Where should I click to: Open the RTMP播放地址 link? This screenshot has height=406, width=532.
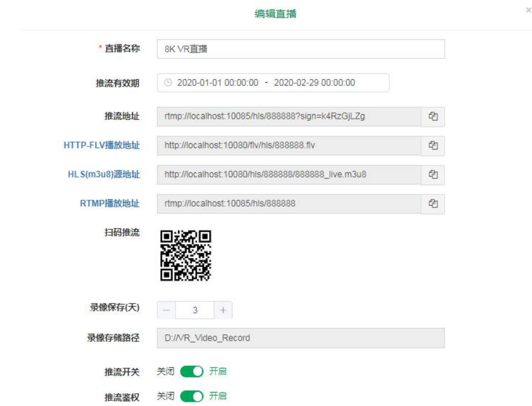tap(110, 203)
